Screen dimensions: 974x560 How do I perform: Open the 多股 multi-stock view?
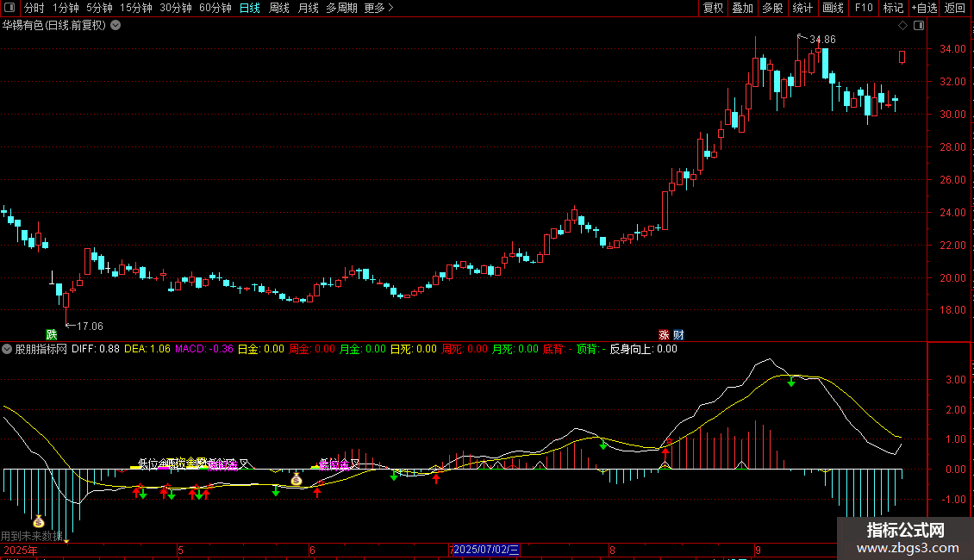coord(773,8)
